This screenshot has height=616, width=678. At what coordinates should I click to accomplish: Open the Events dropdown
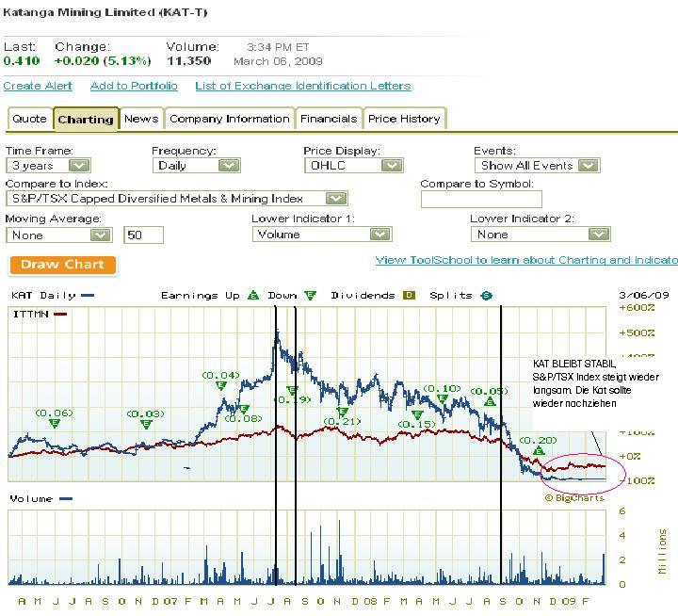pos(538,165)
